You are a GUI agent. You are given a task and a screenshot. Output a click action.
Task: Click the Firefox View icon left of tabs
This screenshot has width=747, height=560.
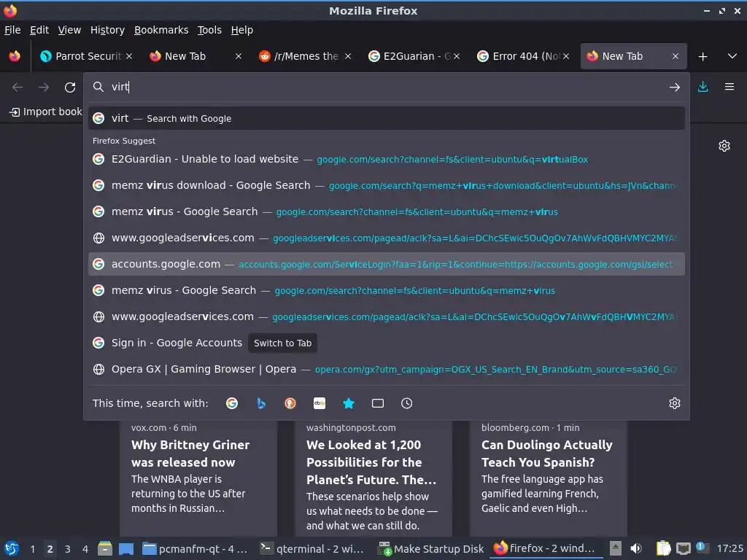tap(15, 56)
